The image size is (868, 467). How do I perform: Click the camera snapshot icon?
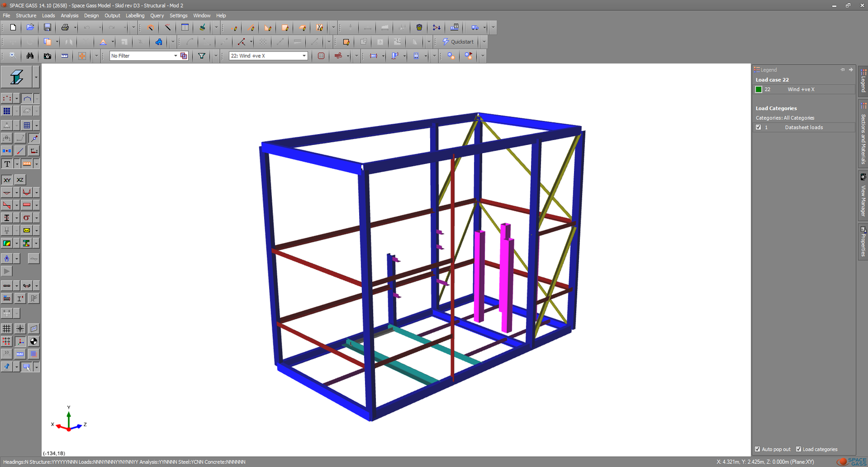click(47, 56)
